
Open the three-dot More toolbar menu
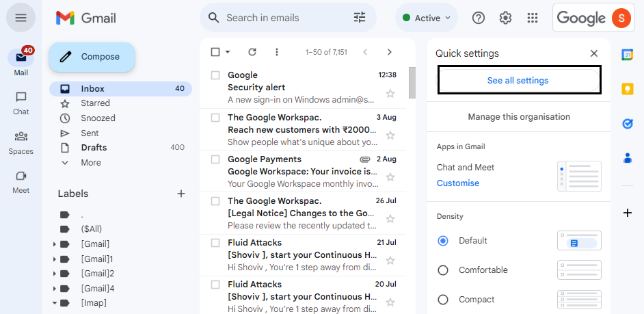277,52
